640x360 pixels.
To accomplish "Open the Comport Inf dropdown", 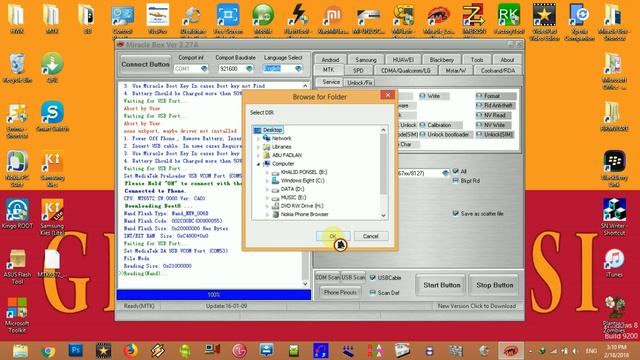I will 204,69.
